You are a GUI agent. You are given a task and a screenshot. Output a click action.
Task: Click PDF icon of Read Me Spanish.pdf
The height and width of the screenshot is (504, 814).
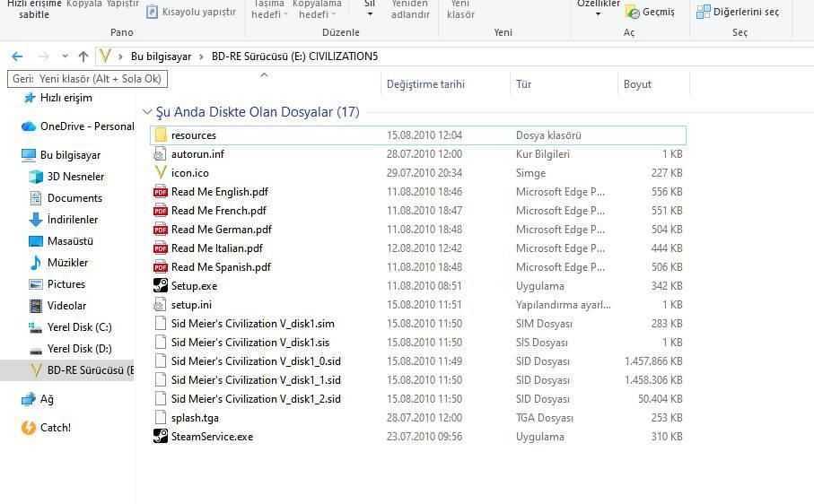coord(161,267)
